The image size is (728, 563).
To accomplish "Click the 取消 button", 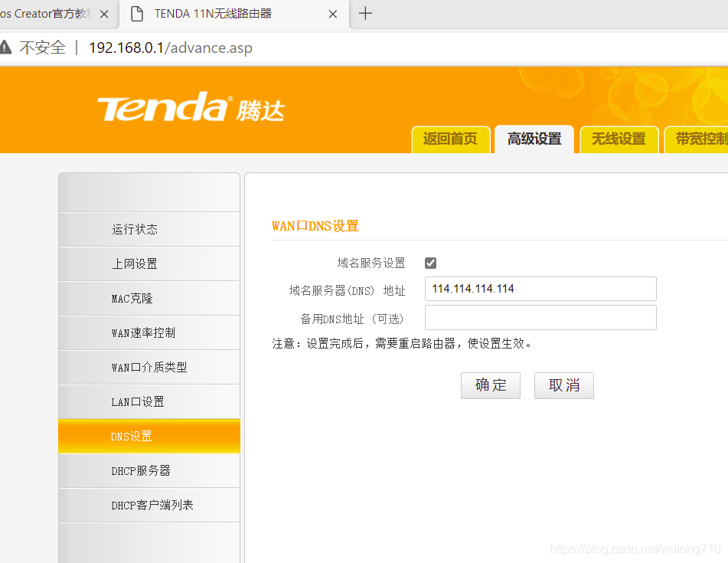I will coord(563,385).
